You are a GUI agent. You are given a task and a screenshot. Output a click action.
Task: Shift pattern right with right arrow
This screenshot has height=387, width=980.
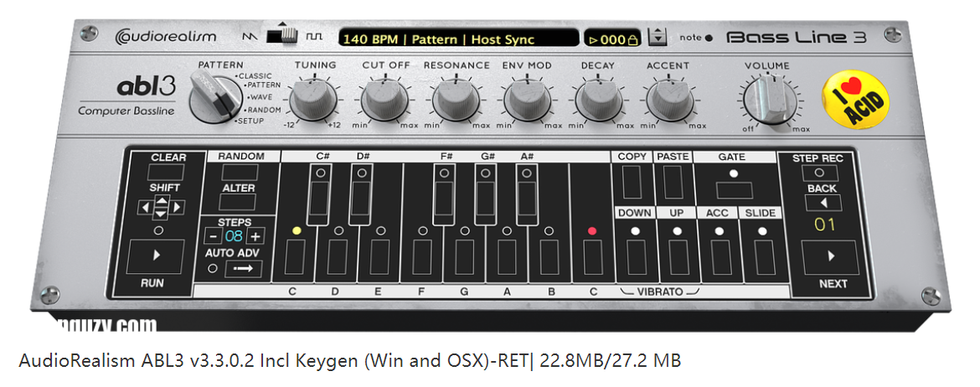coord(178,207)
